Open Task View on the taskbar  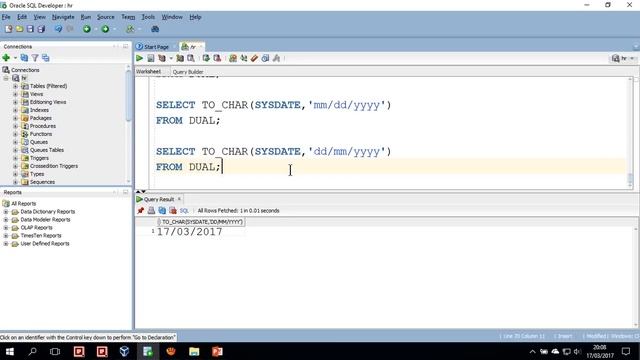click(55, 351)
